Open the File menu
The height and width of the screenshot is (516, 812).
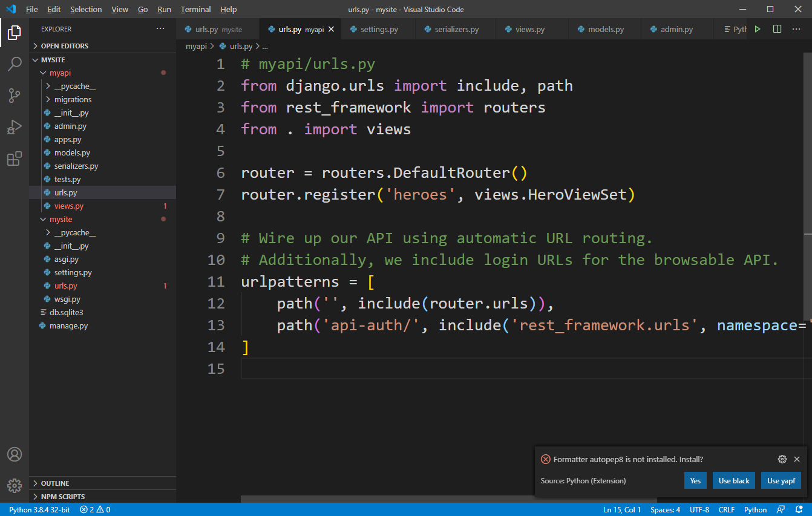[x=32, y=10]
